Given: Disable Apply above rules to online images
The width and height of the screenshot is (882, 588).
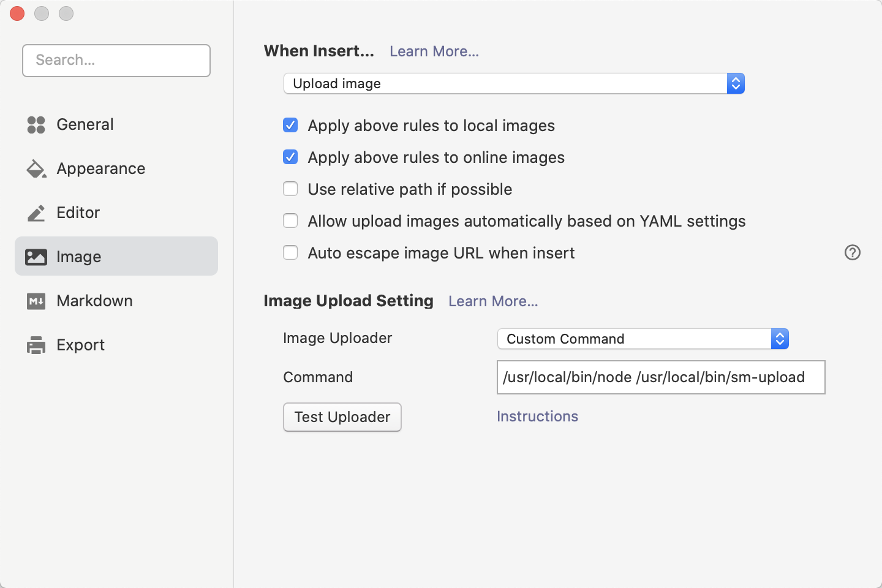Looking at the screenshot, I should [290, 157].
